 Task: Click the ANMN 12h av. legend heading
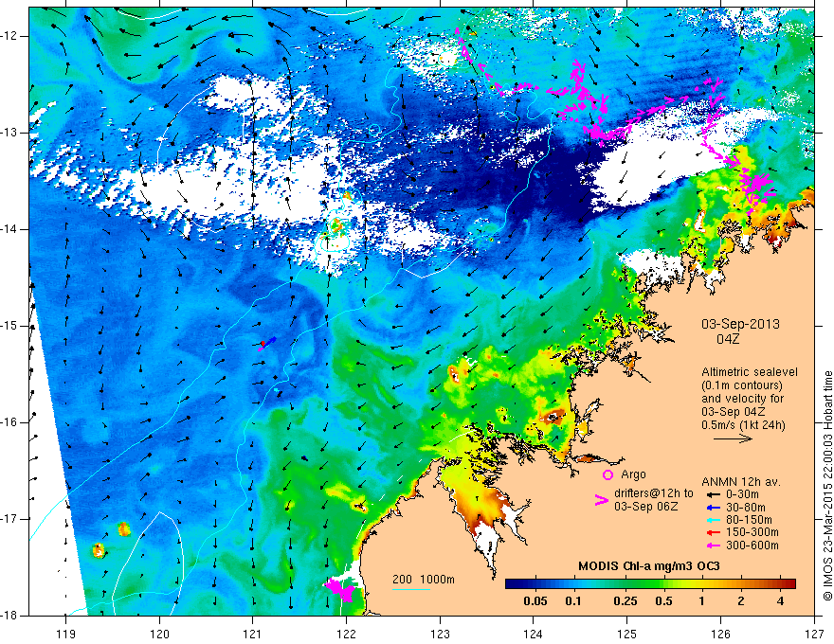(741, 482)
